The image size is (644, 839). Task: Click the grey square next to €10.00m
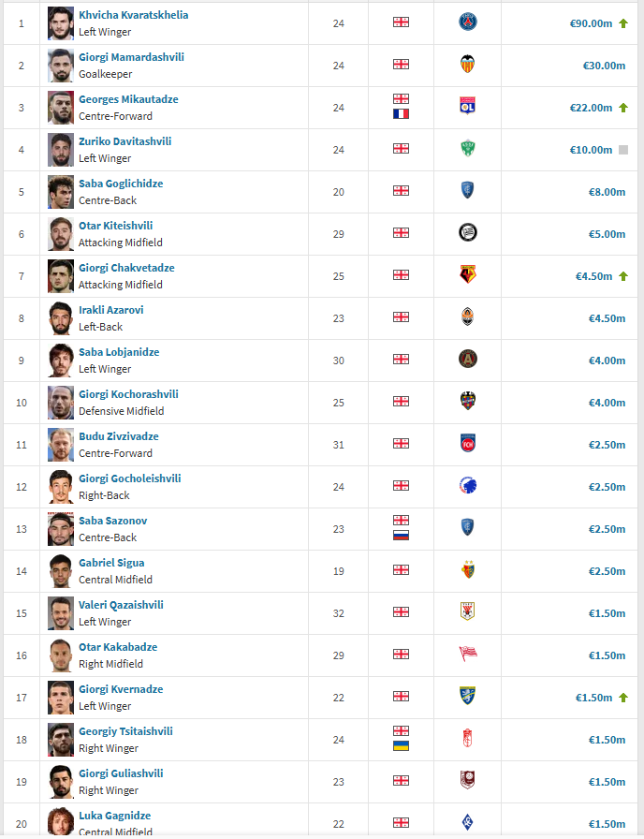click(x=623, y=150)
